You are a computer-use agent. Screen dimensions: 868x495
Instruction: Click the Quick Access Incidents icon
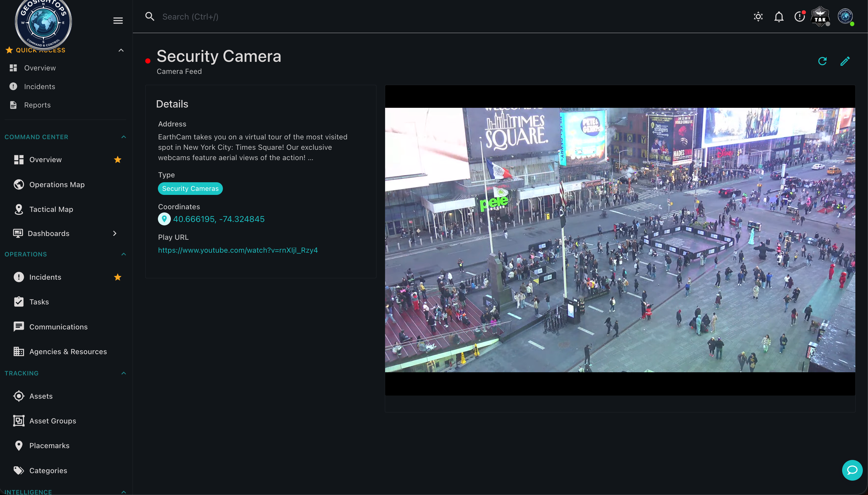click(x=13, y=86)
